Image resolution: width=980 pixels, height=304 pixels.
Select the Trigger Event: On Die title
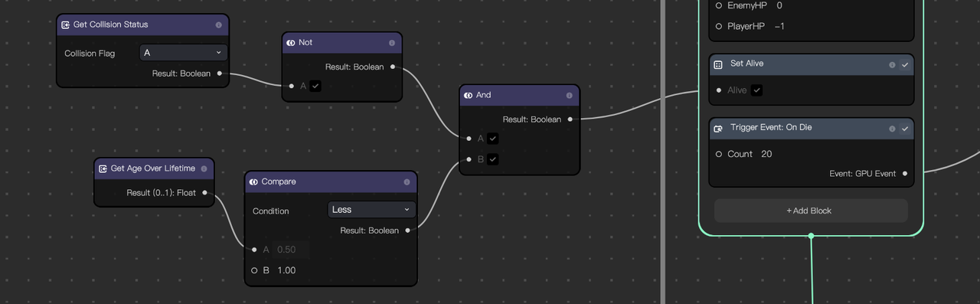(x=771, y=128)
